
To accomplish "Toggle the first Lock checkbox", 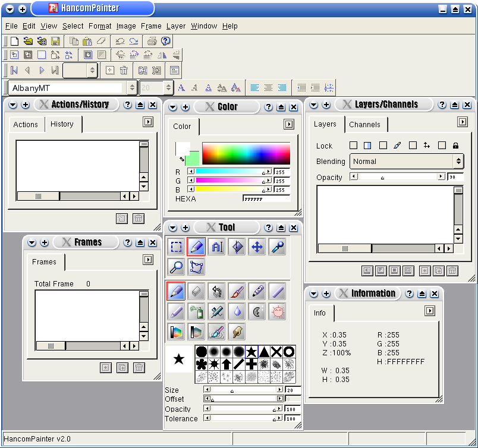I will (353, 146).
